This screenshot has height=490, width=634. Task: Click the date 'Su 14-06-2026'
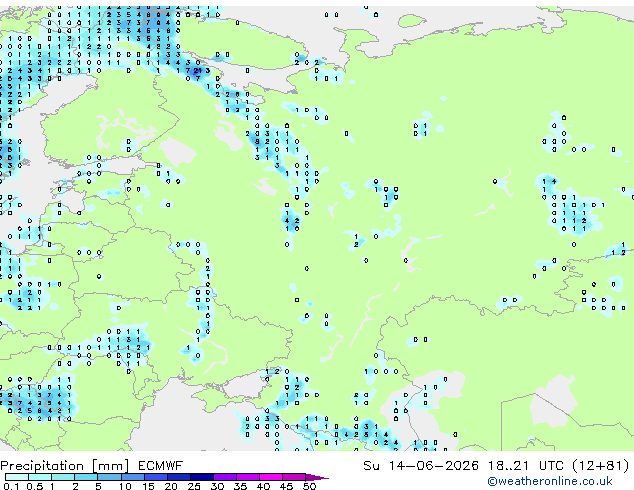[421, 466]
